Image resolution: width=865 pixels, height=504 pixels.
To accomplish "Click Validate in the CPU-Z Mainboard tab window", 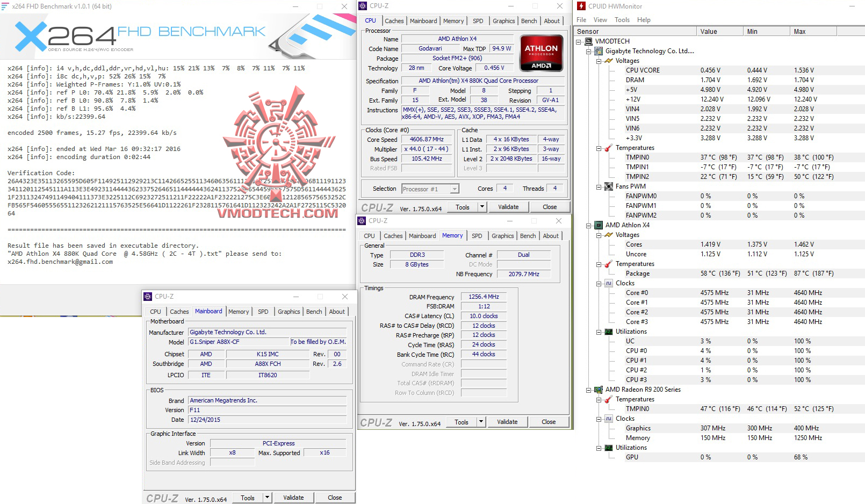I will (293, 498).
